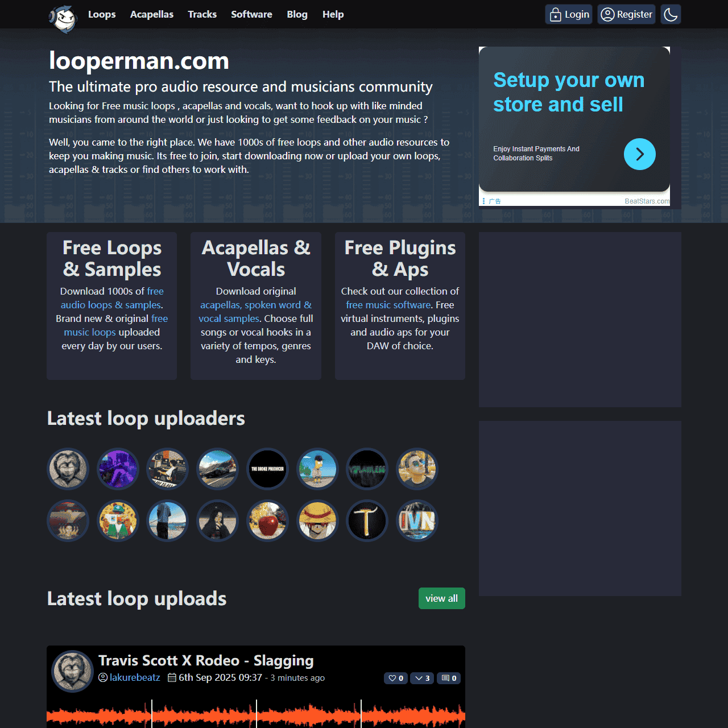728x728 pixels.
Task: Click the orange waveform of the Slagging loop
Action: (x=255, y=714)
